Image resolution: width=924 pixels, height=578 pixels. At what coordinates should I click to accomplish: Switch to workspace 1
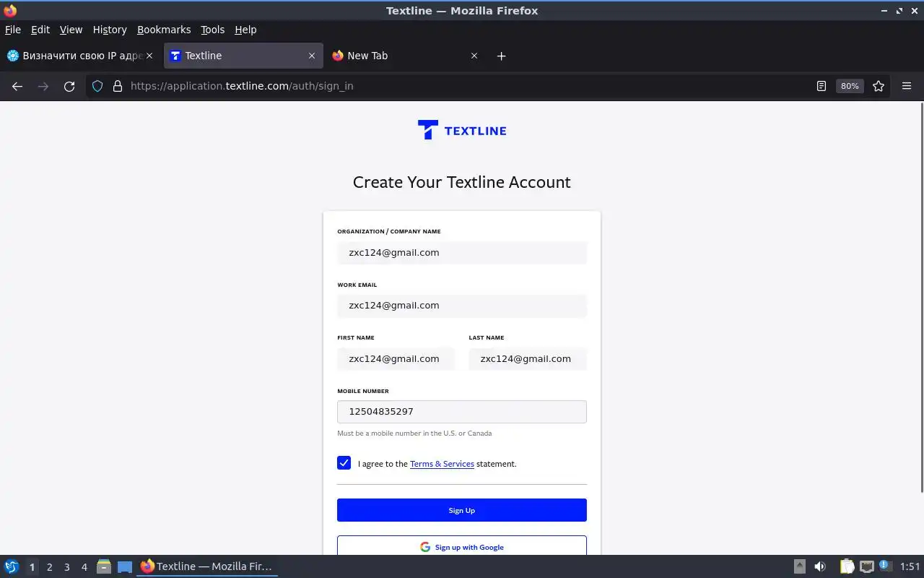pyautogui.click(x=32, y=567)
